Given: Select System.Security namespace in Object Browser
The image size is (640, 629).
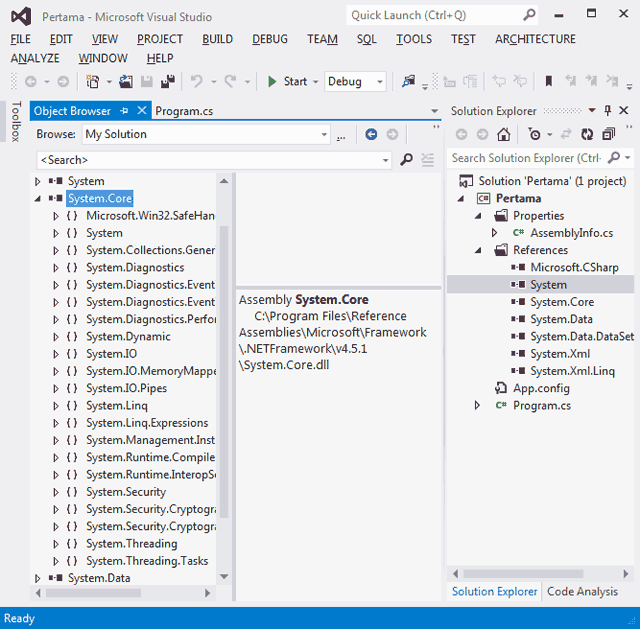Looking at the screenshot, I should [x=126, y=492].
